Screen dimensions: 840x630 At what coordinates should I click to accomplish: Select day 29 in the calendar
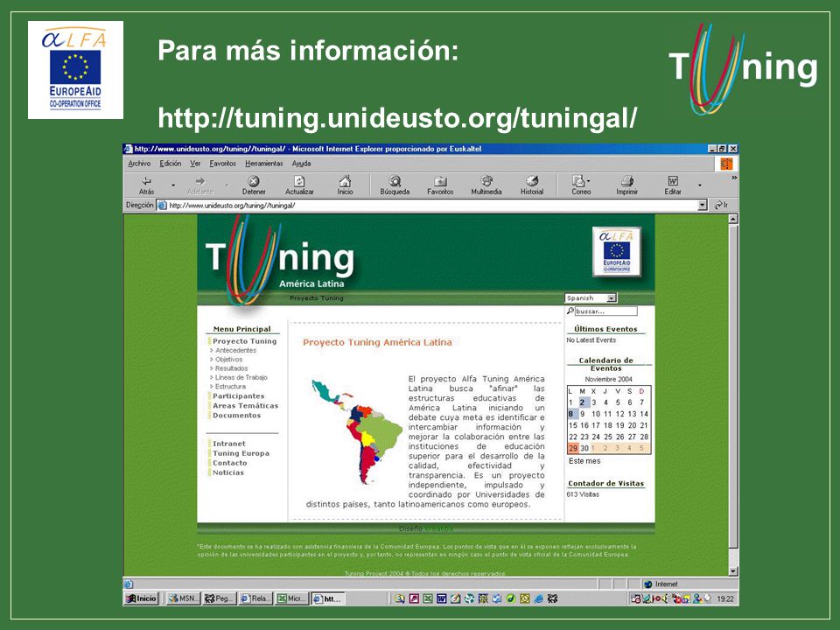[x=573, y=448]
